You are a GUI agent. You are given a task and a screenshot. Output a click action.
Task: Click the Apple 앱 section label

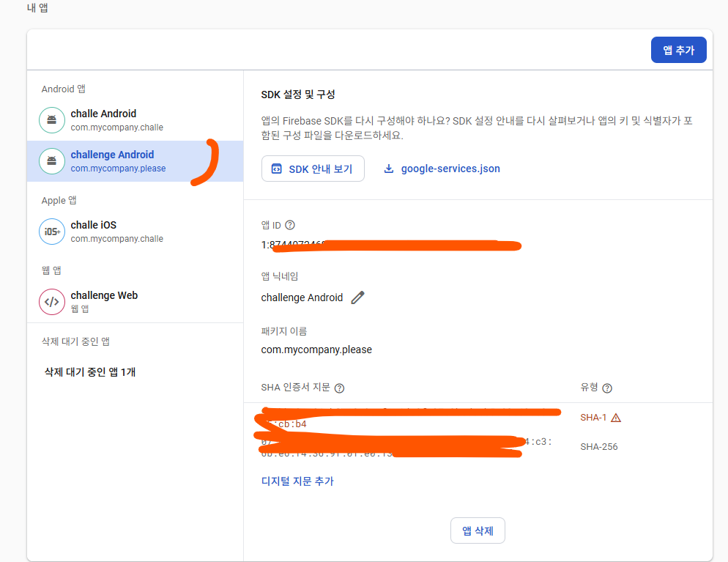tap(59, 201)
